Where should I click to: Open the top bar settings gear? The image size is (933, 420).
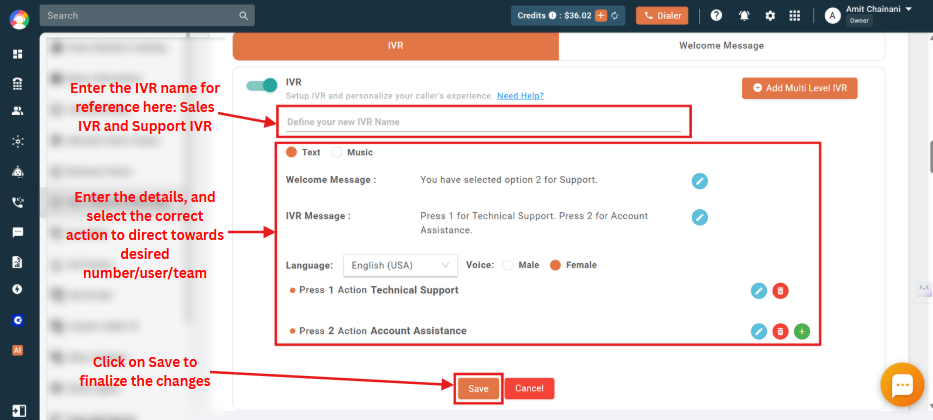point(770,16)
